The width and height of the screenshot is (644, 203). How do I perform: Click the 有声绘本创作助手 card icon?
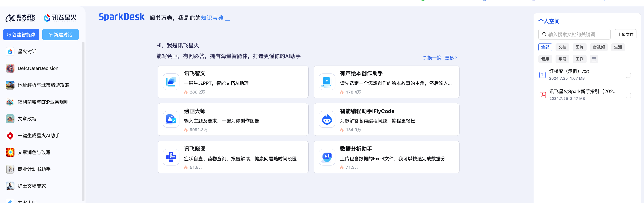point(327,82)
